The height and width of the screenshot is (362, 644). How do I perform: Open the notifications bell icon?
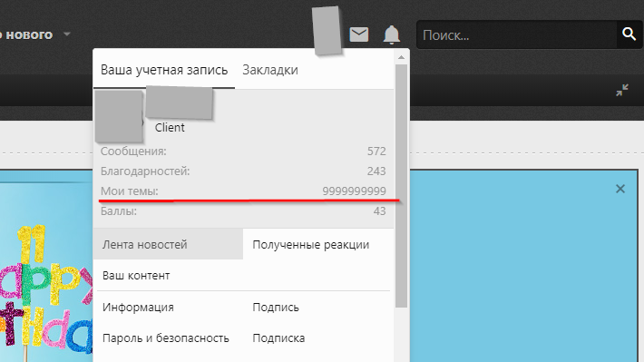tap(392, 34)
